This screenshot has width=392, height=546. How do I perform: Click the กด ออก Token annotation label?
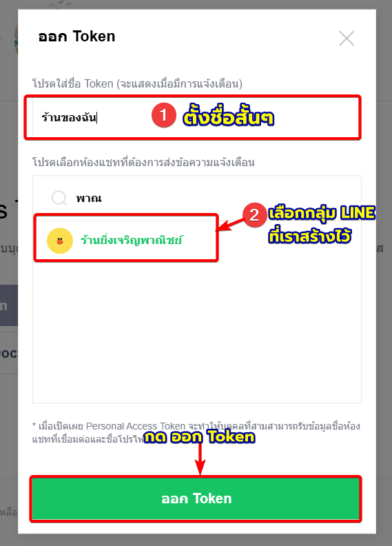pos(200,436)
